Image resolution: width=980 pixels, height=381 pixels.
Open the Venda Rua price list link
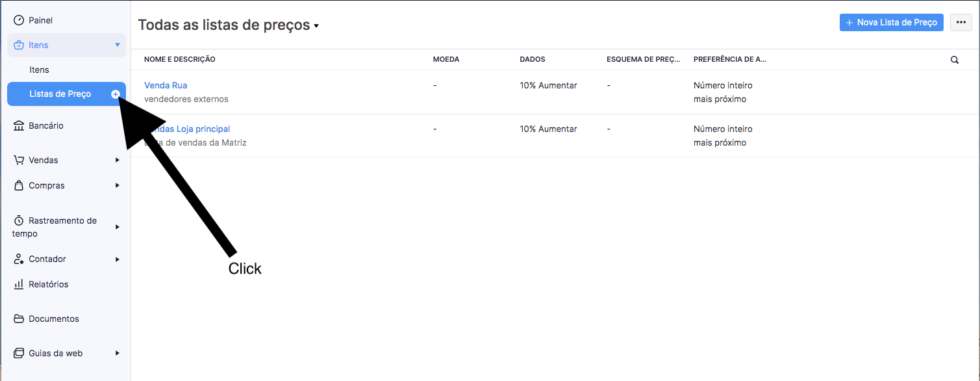pos(166,85)
